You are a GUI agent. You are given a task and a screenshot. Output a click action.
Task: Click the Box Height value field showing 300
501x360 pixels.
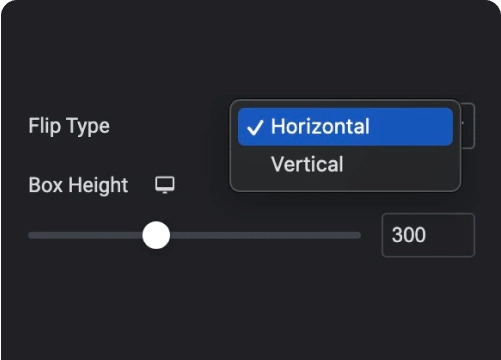pos(428,235)
